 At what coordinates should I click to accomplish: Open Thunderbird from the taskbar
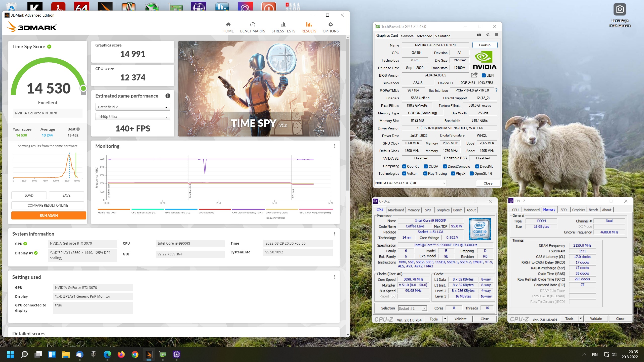point(80,354)
